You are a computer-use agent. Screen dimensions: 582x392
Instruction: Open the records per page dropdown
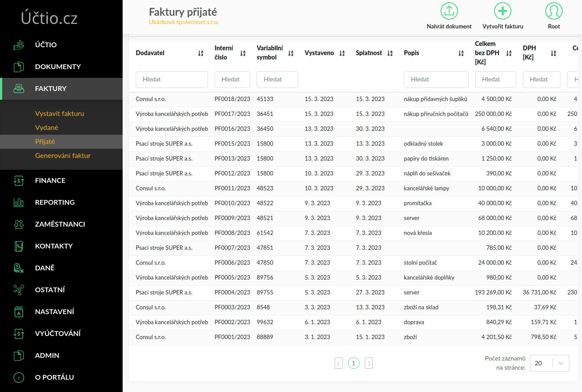(x=549, y=363)
